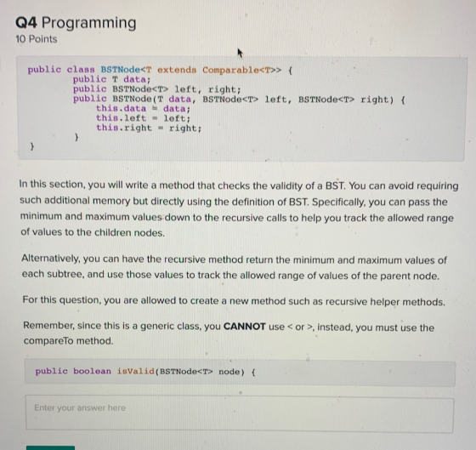
Task: Click the 'Enter your answer here' text box
Action: coord(240,413)
